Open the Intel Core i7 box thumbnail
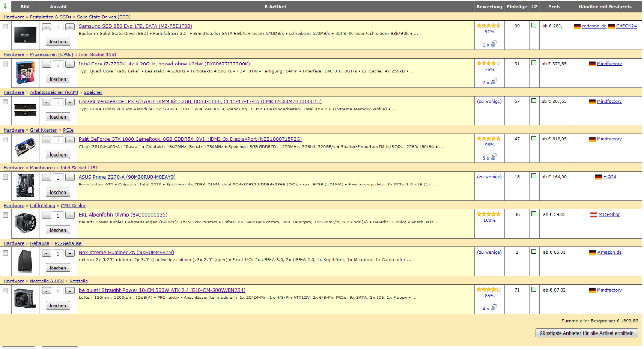 [25, 73]
